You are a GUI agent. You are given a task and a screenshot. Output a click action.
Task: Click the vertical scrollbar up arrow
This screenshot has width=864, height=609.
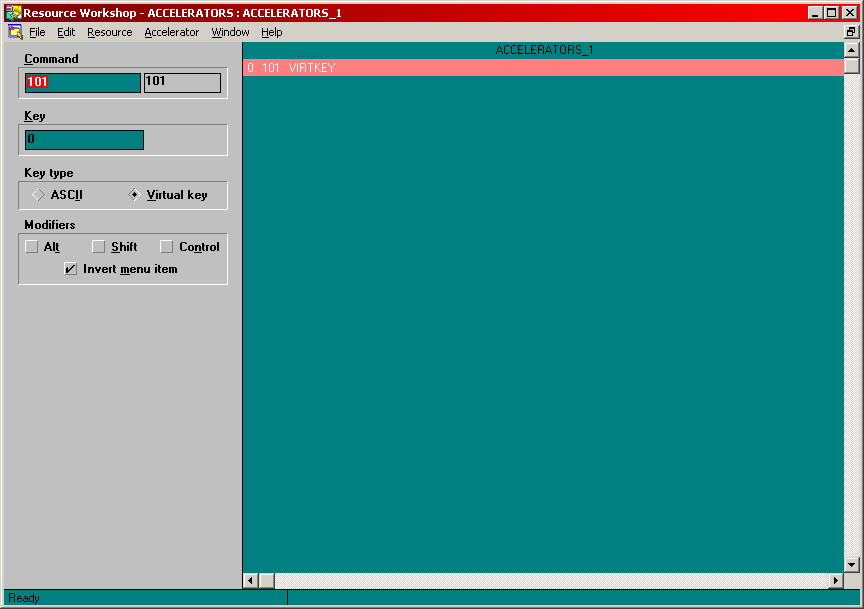[x=852, y=50]
